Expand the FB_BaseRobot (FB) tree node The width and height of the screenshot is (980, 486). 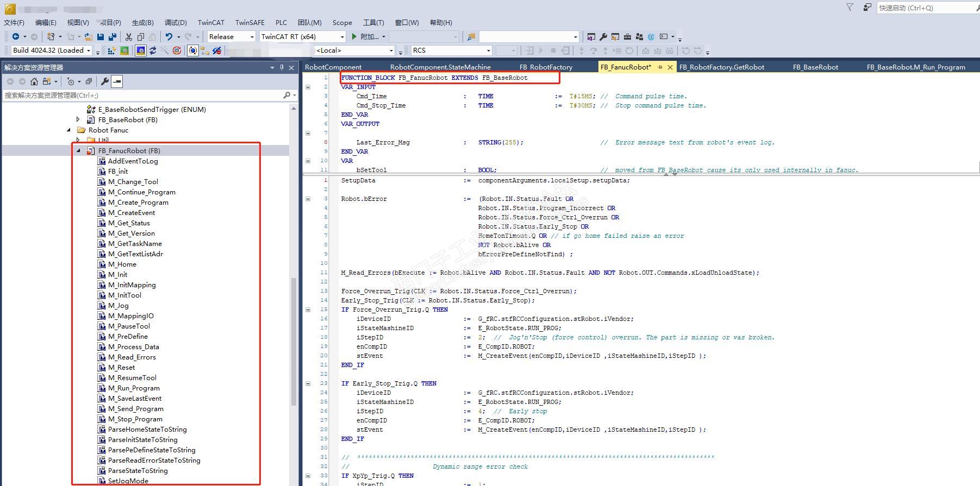coord(78,119)
